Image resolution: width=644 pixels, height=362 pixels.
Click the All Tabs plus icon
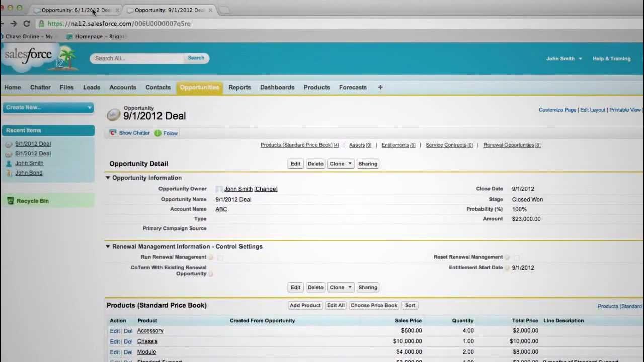point(380,87)
